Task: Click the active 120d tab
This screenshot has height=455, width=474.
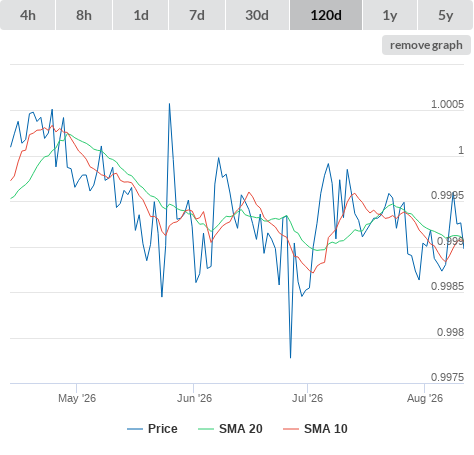Action: pyautogui.click(x=326, y=15)
